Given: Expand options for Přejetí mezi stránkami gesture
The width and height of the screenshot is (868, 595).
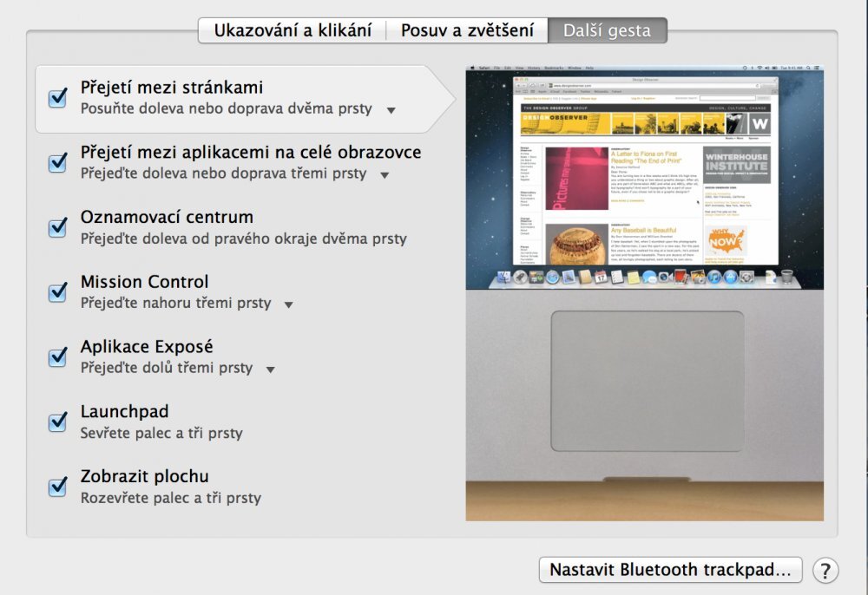Looking at the screenshot, I should point(391,111).
